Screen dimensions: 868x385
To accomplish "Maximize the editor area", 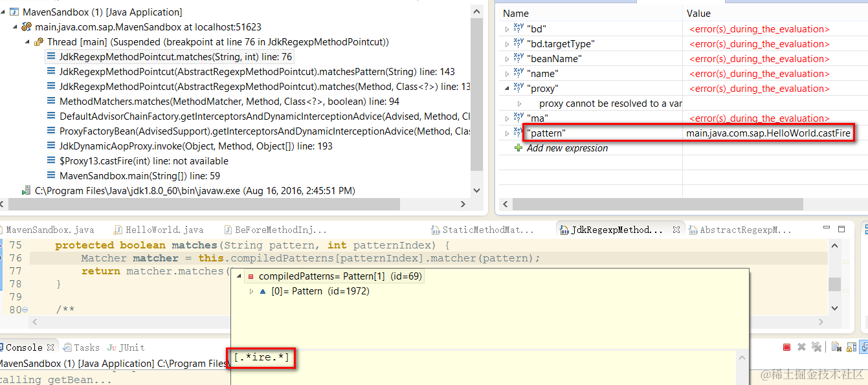I will click(x=841, y=228).
